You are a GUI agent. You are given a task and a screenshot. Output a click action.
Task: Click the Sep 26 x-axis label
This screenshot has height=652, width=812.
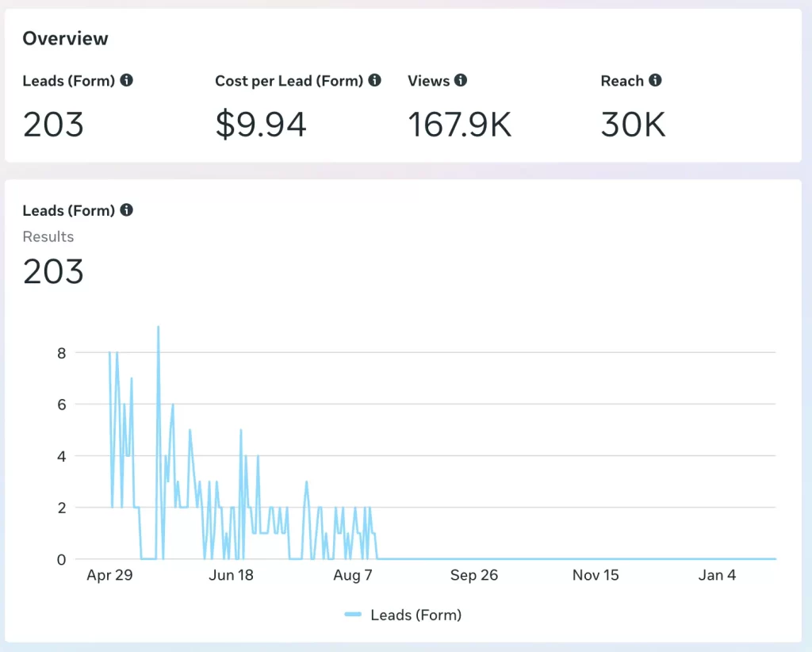pos(474,575)
